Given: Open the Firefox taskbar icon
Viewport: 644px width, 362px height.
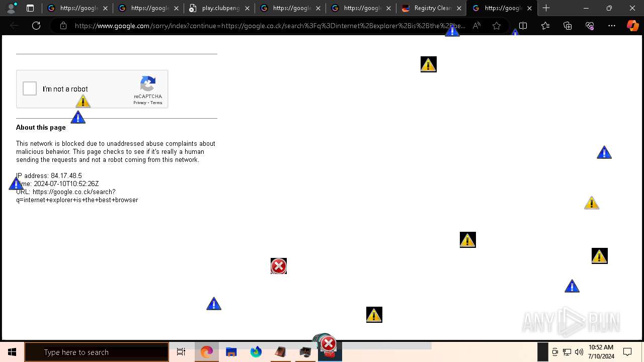Looking at the screenshot, I should click(256, 352).
